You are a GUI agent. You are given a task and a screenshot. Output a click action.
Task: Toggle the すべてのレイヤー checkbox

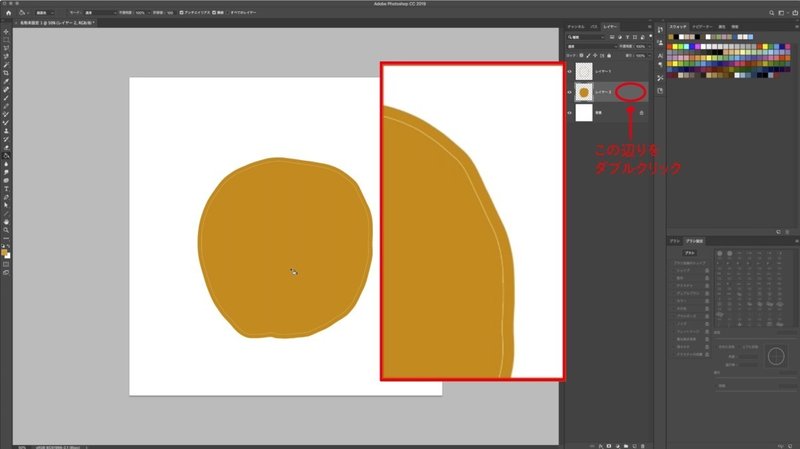click(x=228, y=12)
